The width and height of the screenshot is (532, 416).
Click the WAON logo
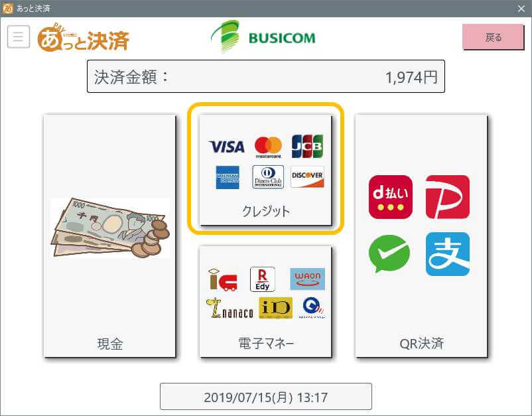(x=307, y=279)
